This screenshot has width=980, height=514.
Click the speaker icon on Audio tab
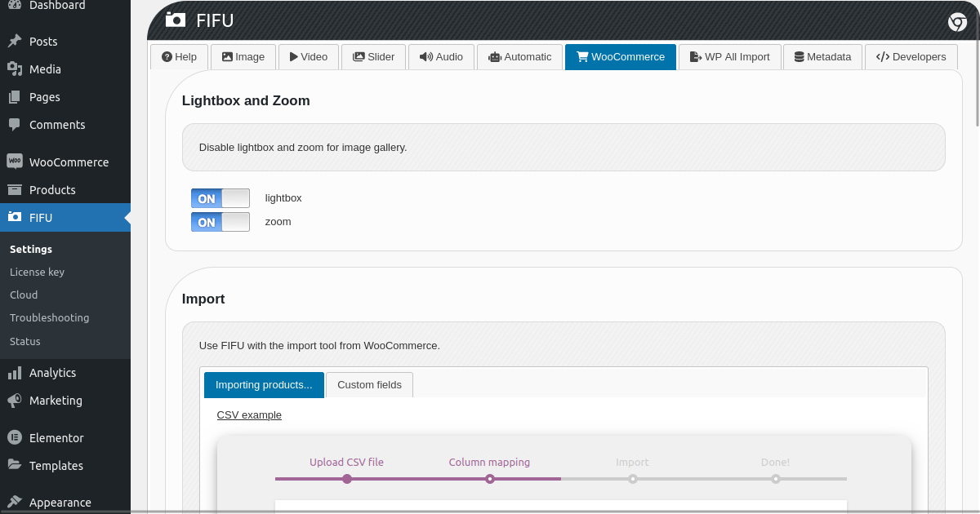click(x=426, y=57)
